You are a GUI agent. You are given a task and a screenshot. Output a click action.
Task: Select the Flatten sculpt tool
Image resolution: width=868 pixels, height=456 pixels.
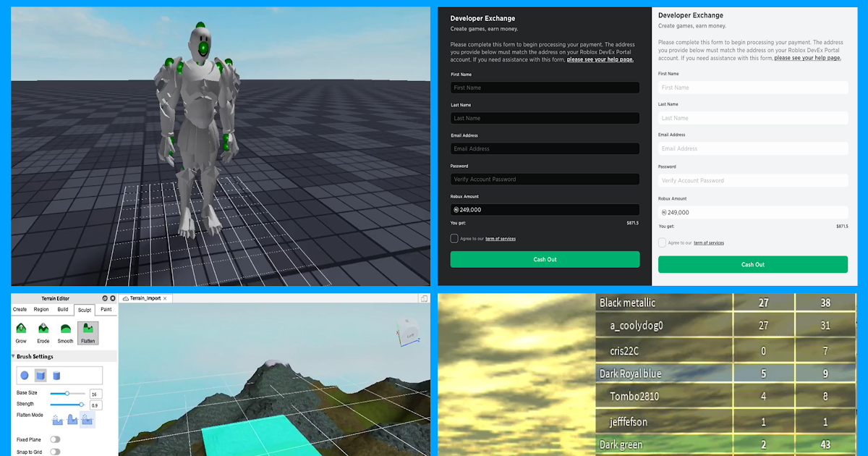88,333
